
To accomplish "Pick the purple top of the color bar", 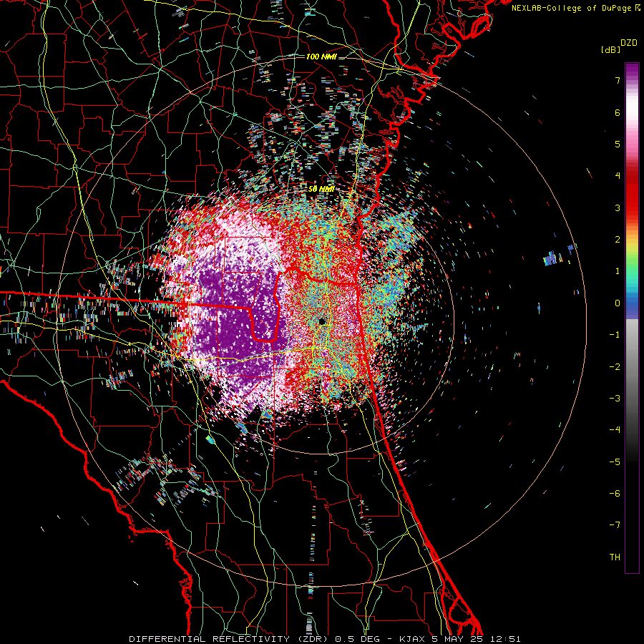I will click(x=632, y=70).
